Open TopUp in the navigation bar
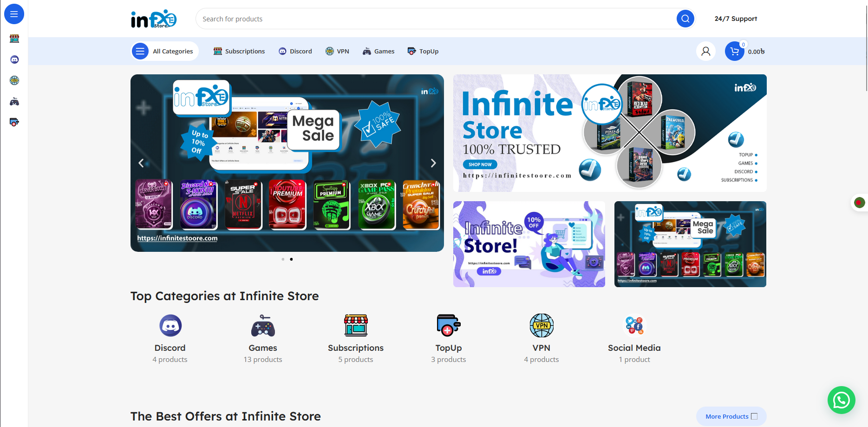The image size is (868, 427). (423, 51)
